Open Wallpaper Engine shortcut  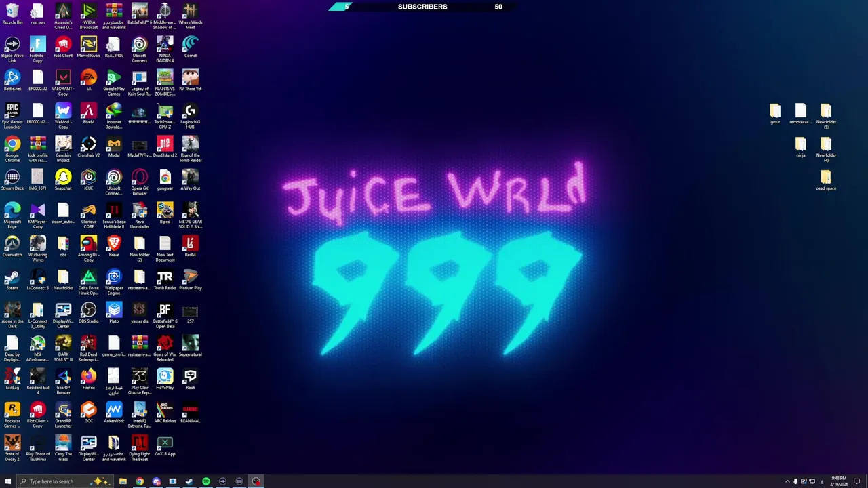(x=114, y=282)
